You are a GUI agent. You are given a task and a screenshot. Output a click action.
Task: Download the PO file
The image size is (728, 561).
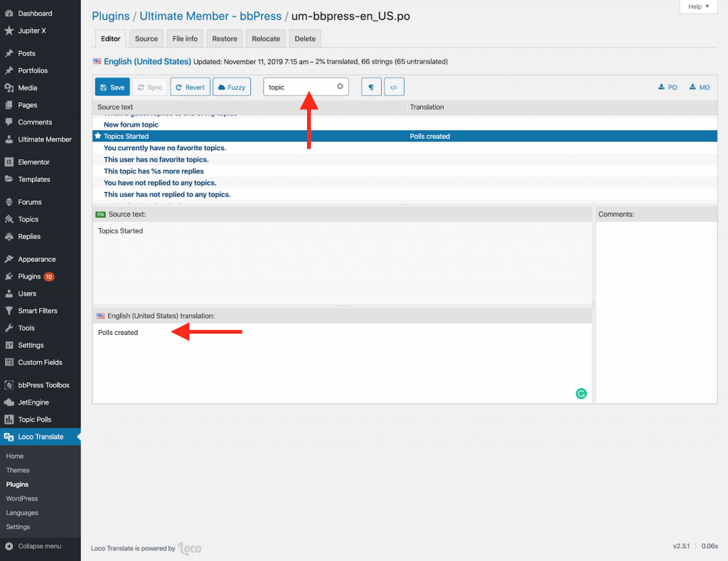pos(668,87)
